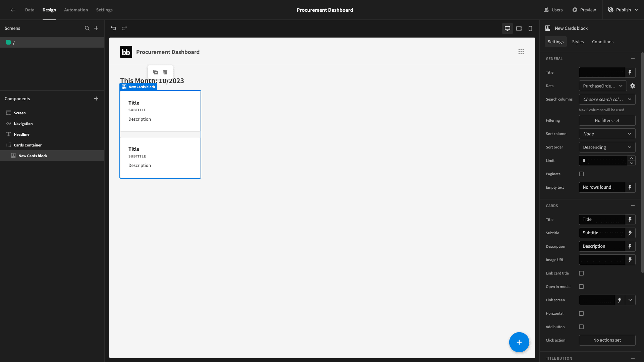Switch to the Automation tab

(x=76, y=10)
